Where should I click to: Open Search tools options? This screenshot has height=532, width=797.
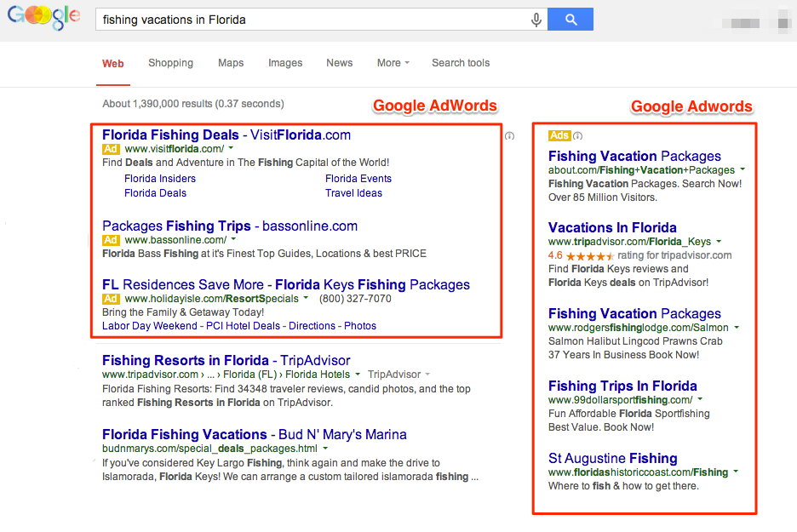click(x=461, y=63)
